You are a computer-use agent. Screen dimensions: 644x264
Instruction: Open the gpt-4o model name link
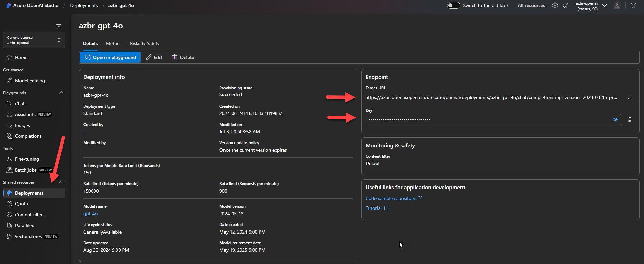(x=90, y=214)
